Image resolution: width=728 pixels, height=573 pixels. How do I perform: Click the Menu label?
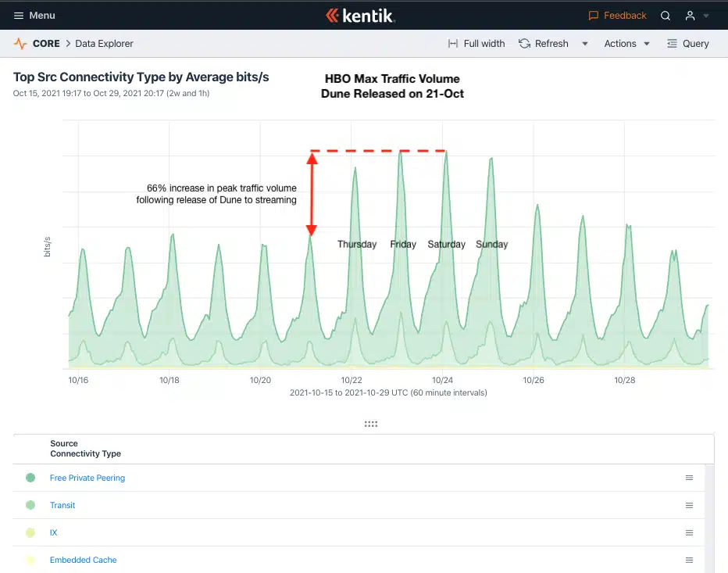point(42,16)
